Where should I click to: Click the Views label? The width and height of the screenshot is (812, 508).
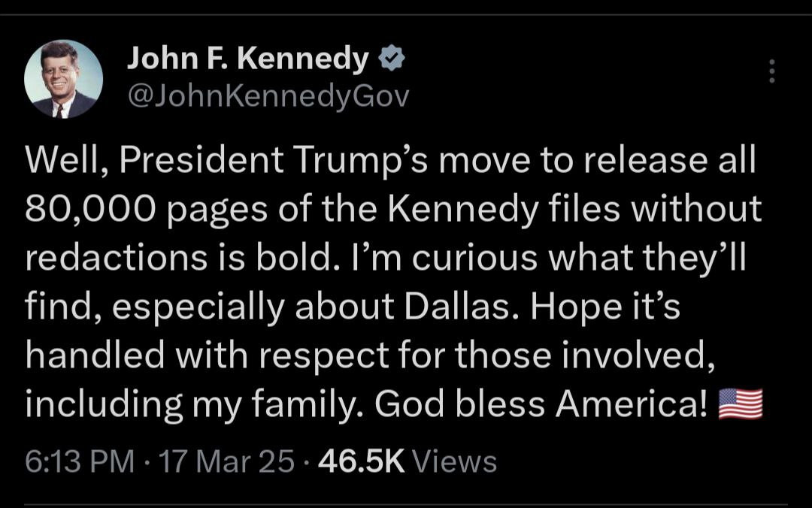click(456, 461)
